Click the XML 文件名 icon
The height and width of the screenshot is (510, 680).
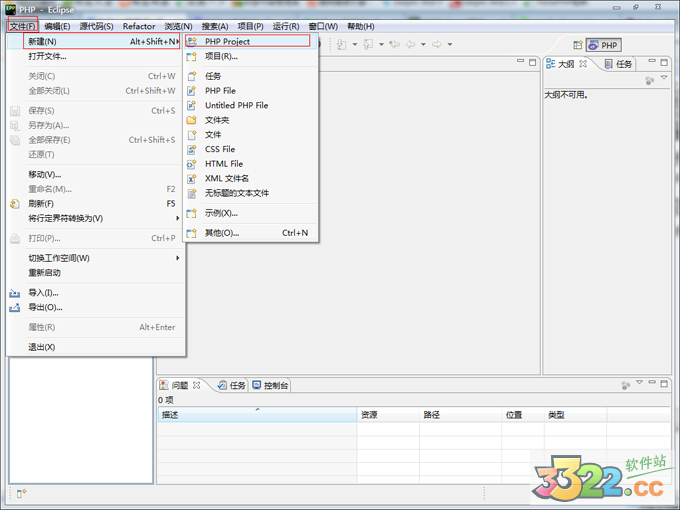click(x=191, y=178)
